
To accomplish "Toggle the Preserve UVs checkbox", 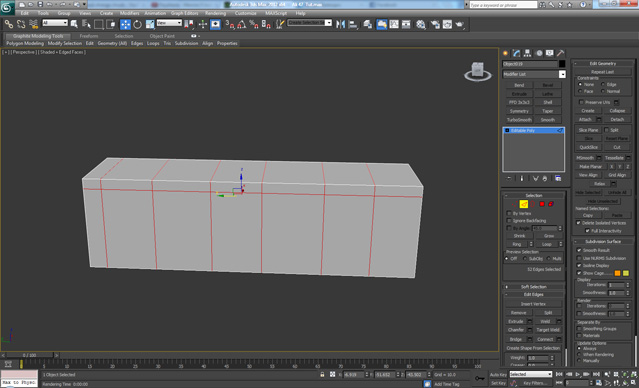I will (581, 102).
